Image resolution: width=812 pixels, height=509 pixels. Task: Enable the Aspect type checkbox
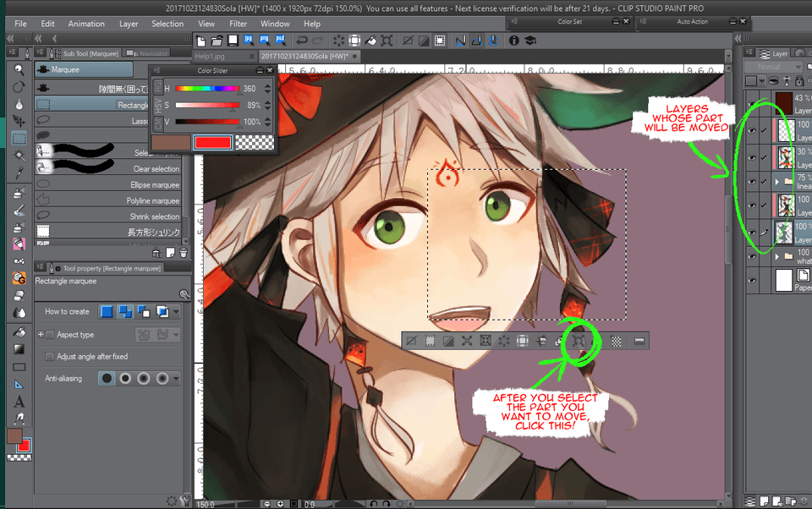50,335
